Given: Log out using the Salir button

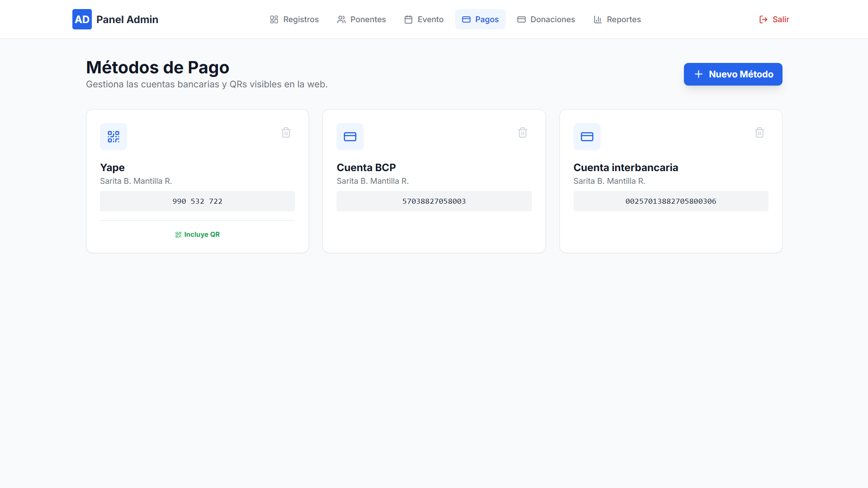Looking at the screenshot, I should tap(774, 19).
